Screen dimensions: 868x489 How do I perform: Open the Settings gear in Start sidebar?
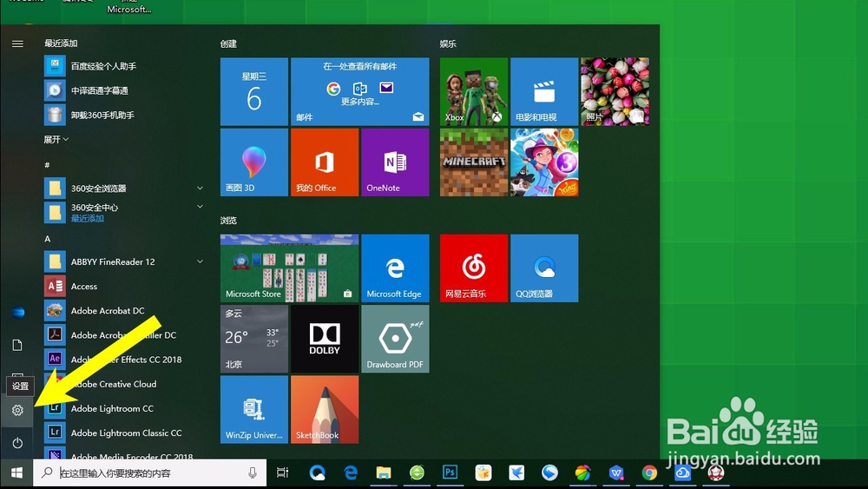pyautogui.click(x=17, y=410)
